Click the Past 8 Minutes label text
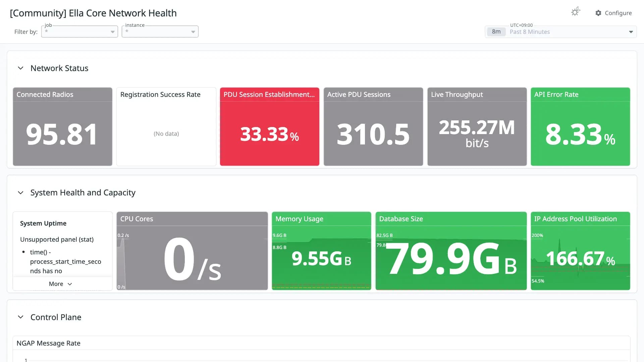The width and height of the screenshot is (644, 362). coord(530,32)
